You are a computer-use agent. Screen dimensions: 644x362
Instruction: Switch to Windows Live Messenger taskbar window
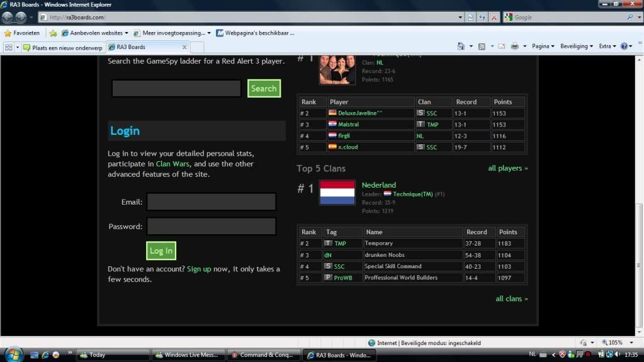188,354
